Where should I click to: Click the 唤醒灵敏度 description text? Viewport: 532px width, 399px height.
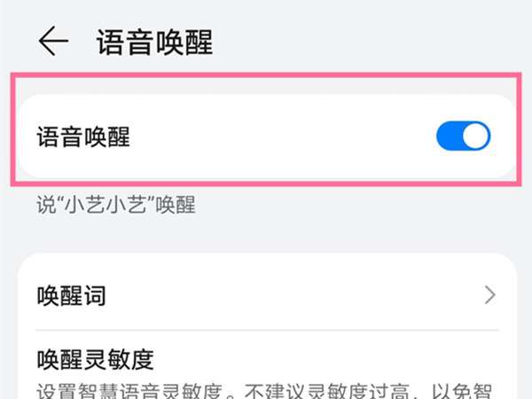click(x=266, y=390)
